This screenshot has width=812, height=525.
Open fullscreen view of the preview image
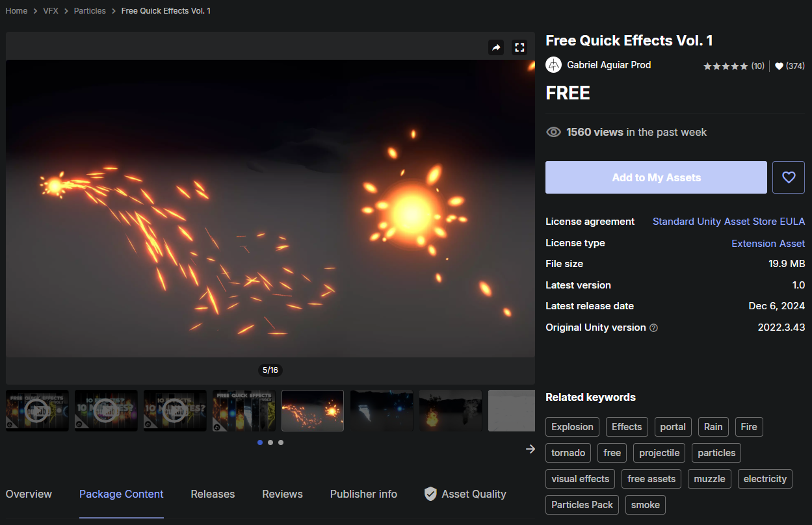point(519,47)
